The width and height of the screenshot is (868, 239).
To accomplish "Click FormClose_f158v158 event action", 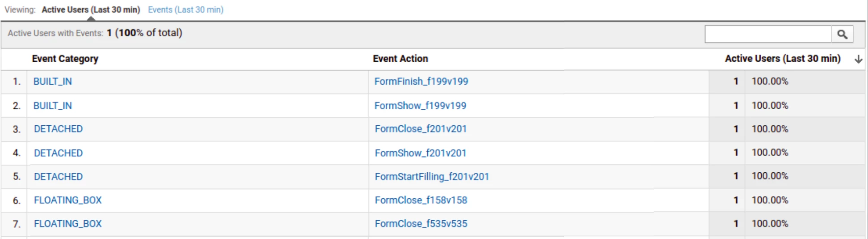I will (x=421, y=200).
